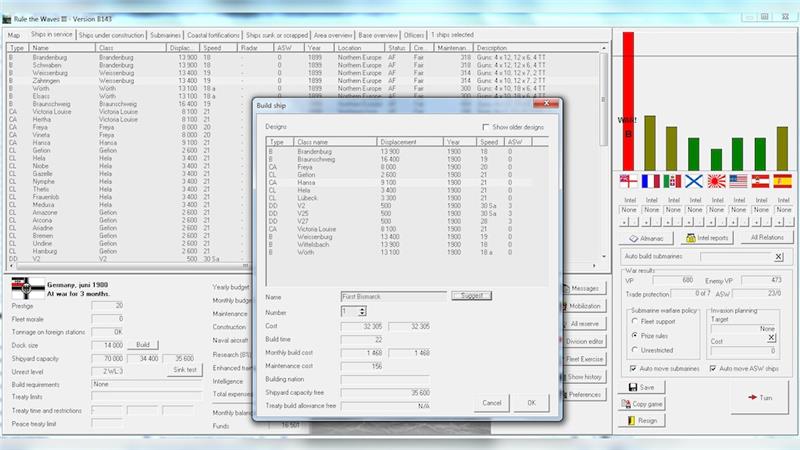Toggle Auto move ASW ships checkbox

713,368
